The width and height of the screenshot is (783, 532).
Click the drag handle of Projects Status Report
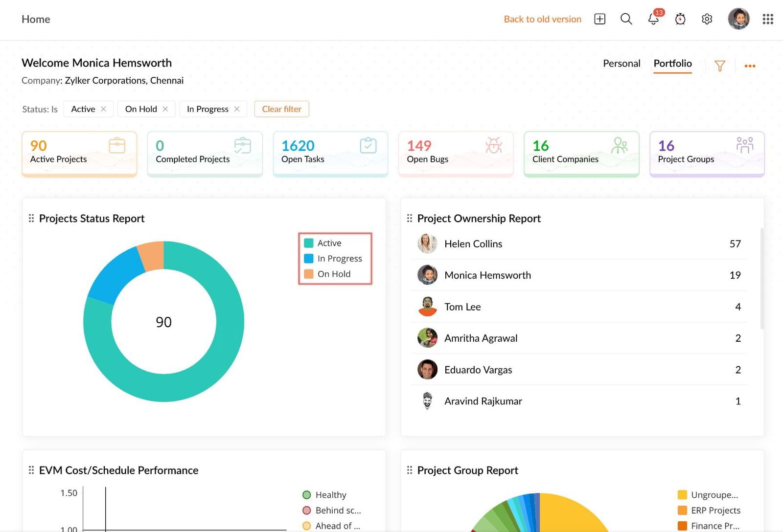[31, 218]
